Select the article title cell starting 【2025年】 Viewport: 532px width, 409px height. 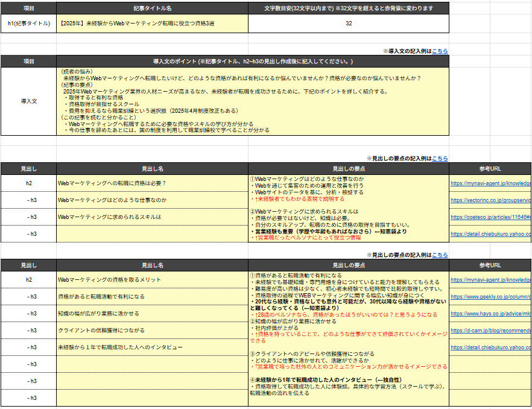click(152, 24)
